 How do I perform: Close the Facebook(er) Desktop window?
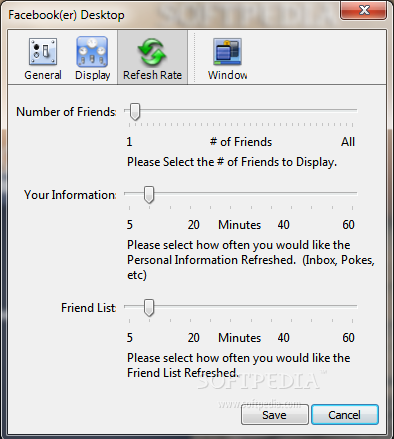[x=364, y=10]
